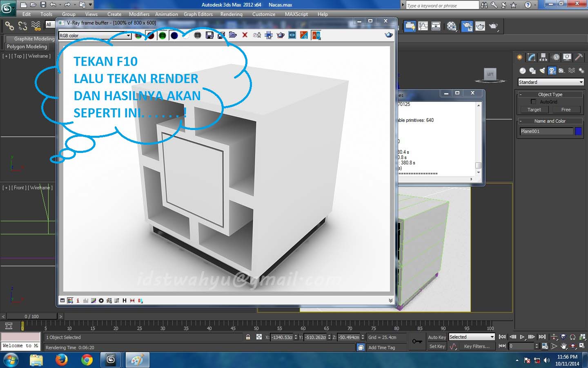Play the animation

pos(522,337)
